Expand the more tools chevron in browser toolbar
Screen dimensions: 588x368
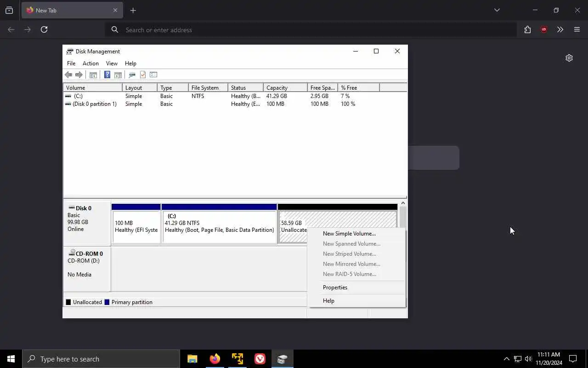pyautogui.click(x=560, y=29)
